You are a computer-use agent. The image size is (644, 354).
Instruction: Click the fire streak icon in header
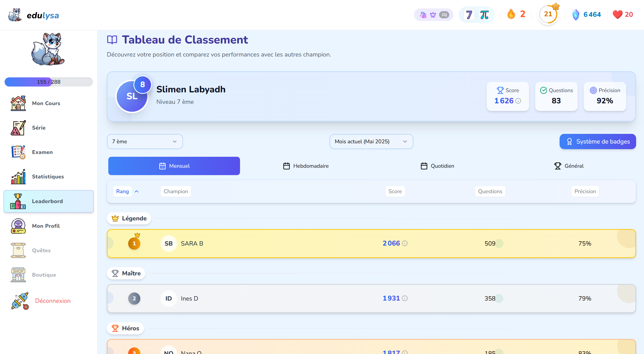(511, 14)
